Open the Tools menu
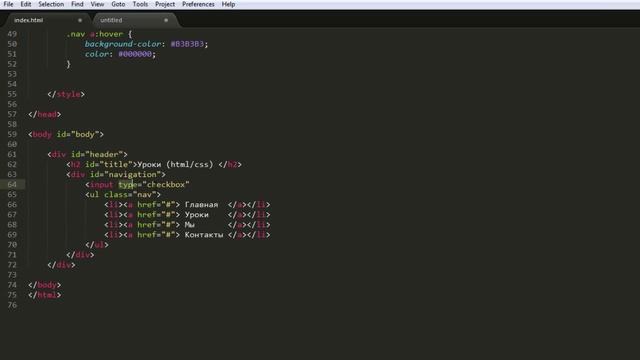This screenshot has width=640, height=360. click(140, 4)
